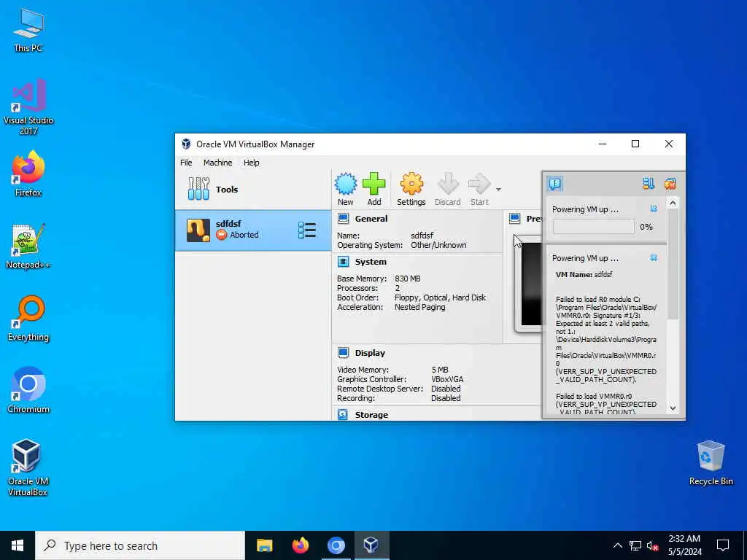Click the Chromium taskbar icon
The image size is (747, 560).
click(336, 545)
